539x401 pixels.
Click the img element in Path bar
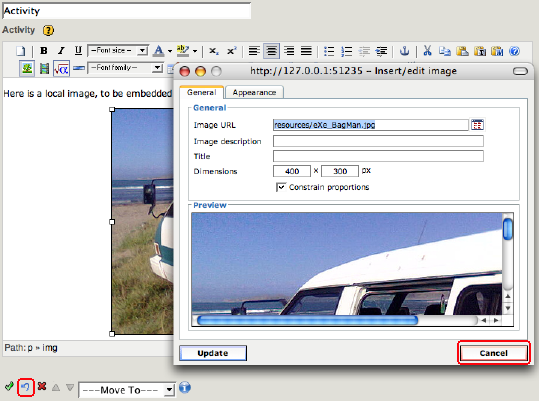point(50,348)
